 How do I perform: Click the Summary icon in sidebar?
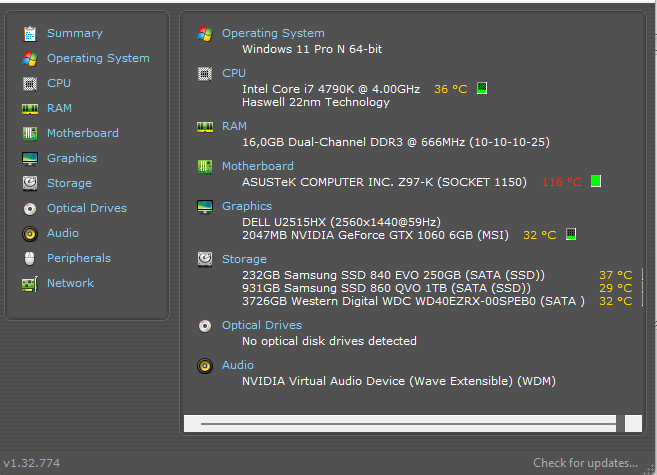pyautogui.click(x=29, y=33)
